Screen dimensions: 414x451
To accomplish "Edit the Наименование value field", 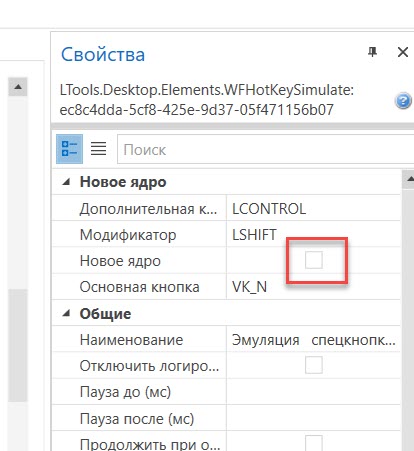I will 313,340.
